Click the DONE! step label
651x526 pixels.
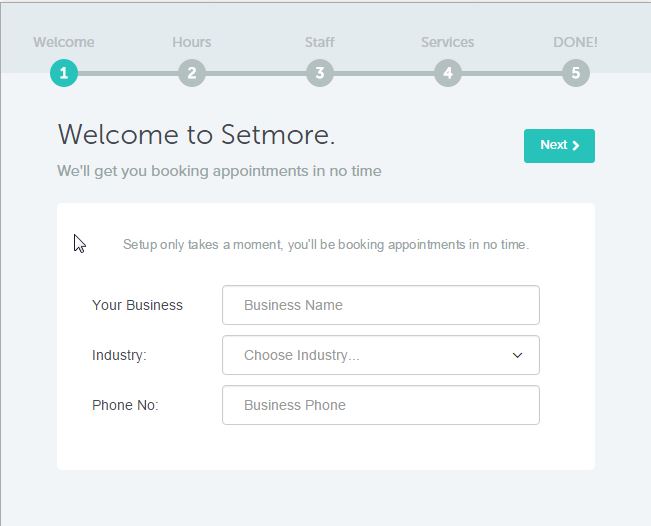tap(575, 42)
